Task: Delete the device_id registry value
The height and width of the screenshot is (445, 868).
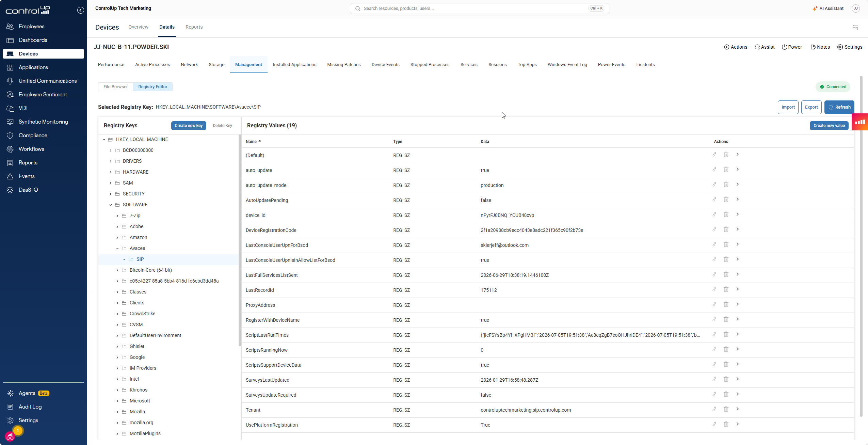Action: 726,214
